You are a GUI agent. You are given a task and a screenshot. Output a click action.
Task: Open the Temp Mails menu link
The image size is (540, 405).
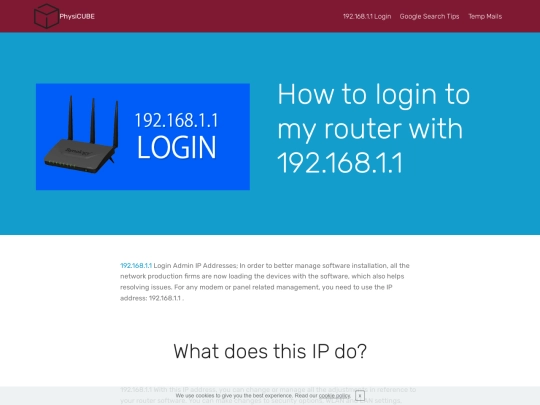point(485,17)
